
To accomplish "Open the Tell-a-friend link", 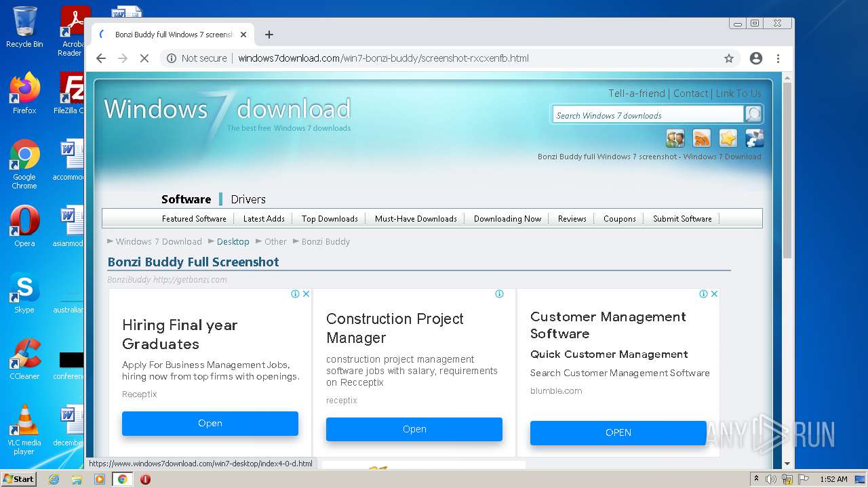I will [637, 94].
